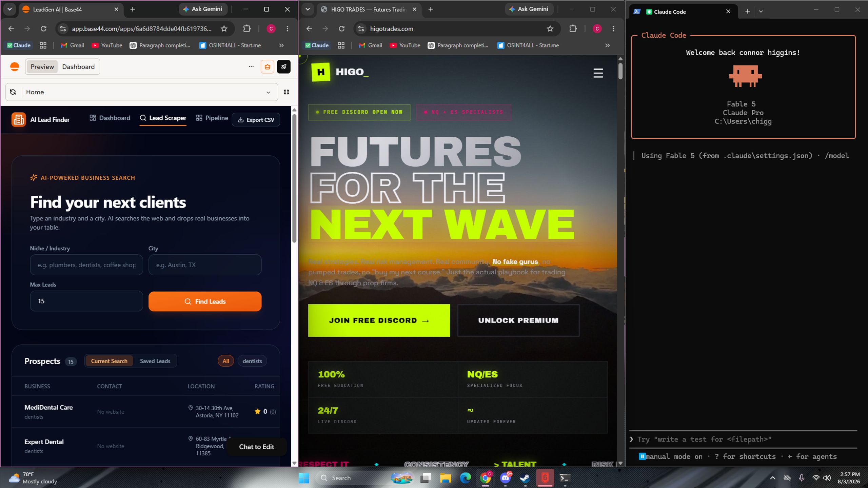868x488 pixels.
Task: Open Pipeline nav tab
Action: tap(212, 118)
